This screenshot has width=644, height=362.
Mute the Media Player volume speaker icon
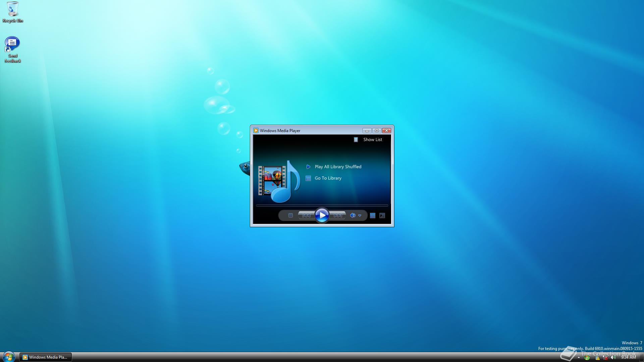pos(353,216)
